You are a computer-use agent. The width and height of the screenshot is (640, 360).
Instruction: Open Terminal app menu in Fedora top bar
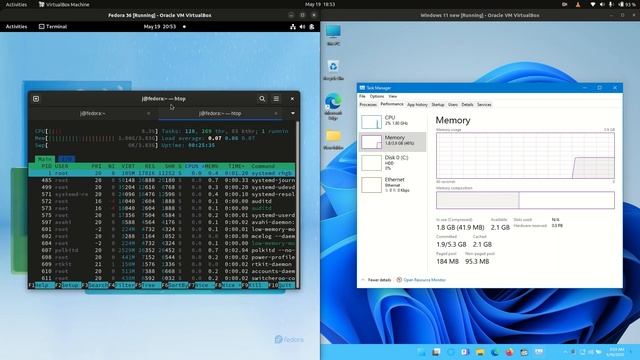[53, 27]
